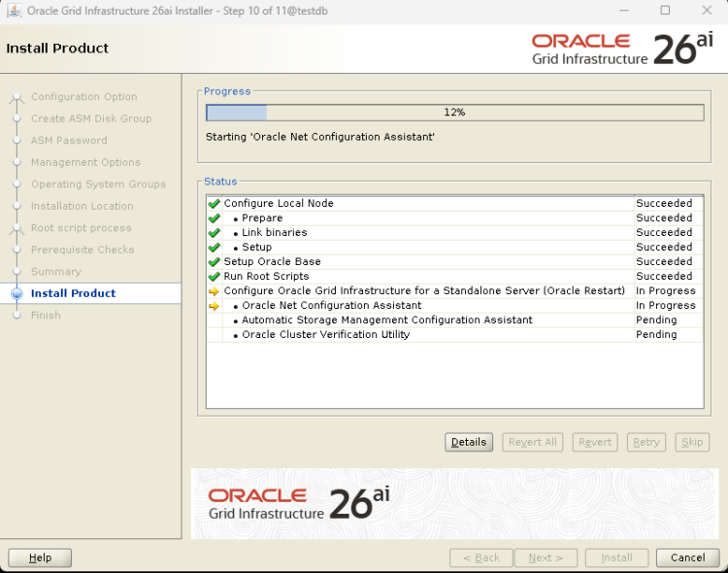
Task: Click green checkmark beside Setup Oracle Base
Action: 215,261
